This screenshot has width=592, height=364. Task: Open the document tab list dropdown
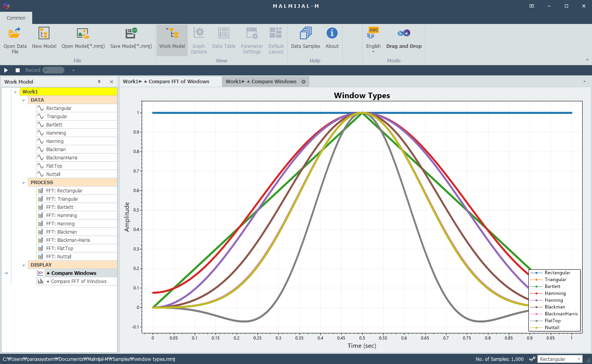click(x=585, y=82)
